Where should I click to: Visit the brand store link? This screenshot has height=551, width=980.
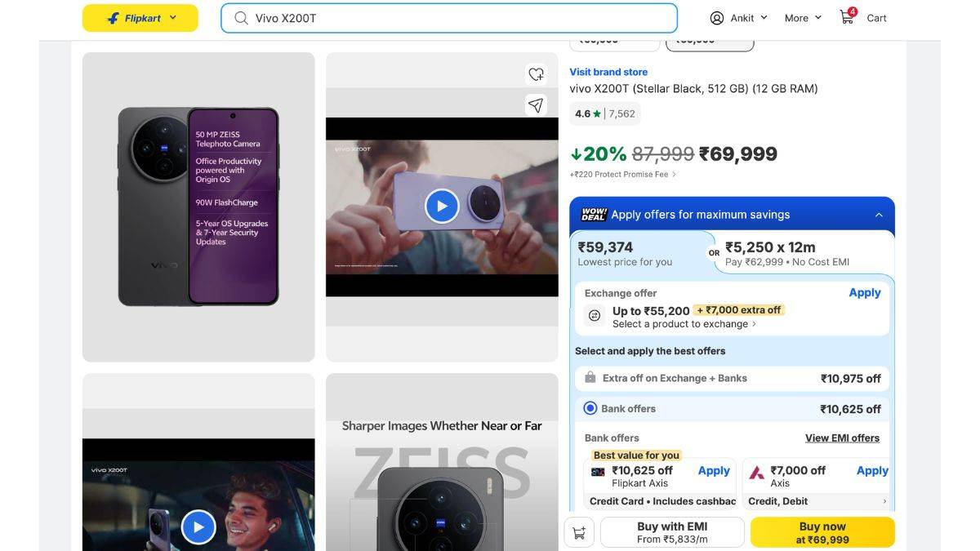(x=608, y=72)
